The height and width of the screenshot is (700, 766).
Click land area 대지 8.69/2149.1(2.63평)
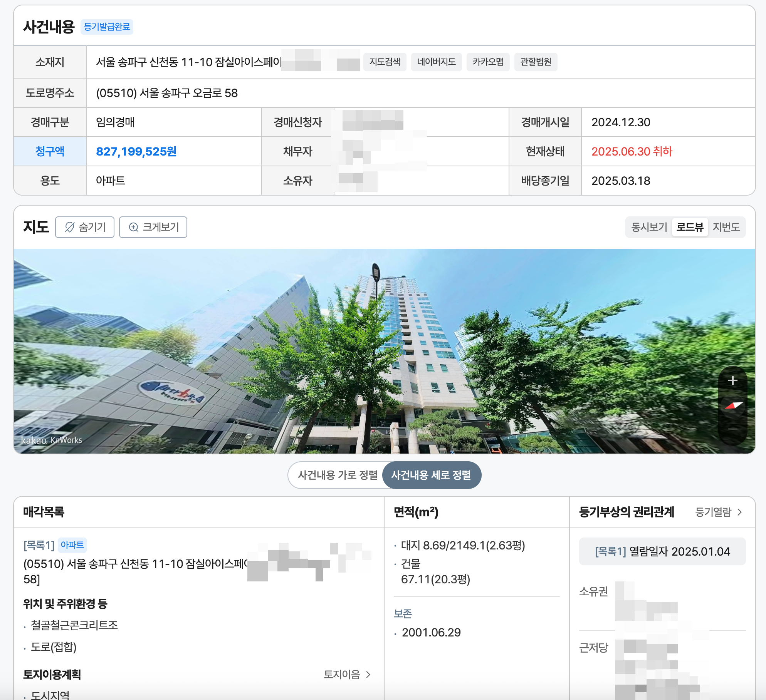[x=463, y=545]
